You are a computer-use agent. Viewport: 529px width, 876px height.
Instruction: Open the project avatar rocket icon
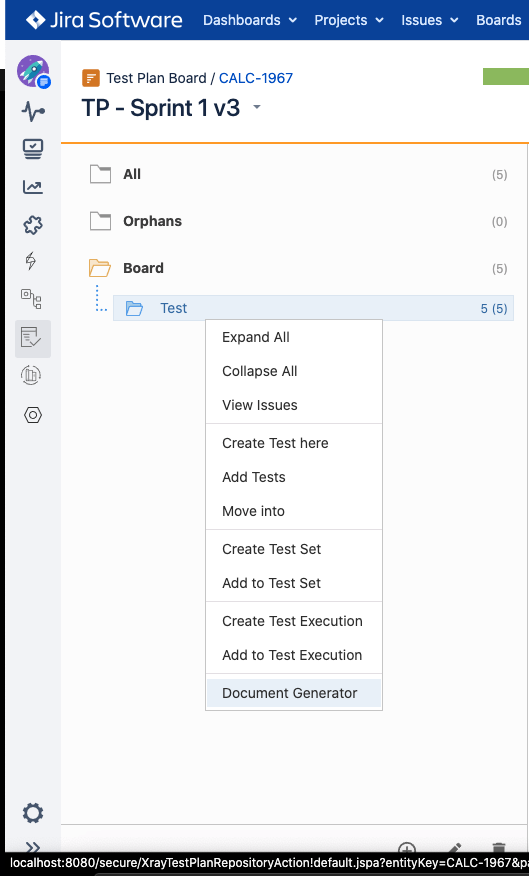click(x=33, y=71)
